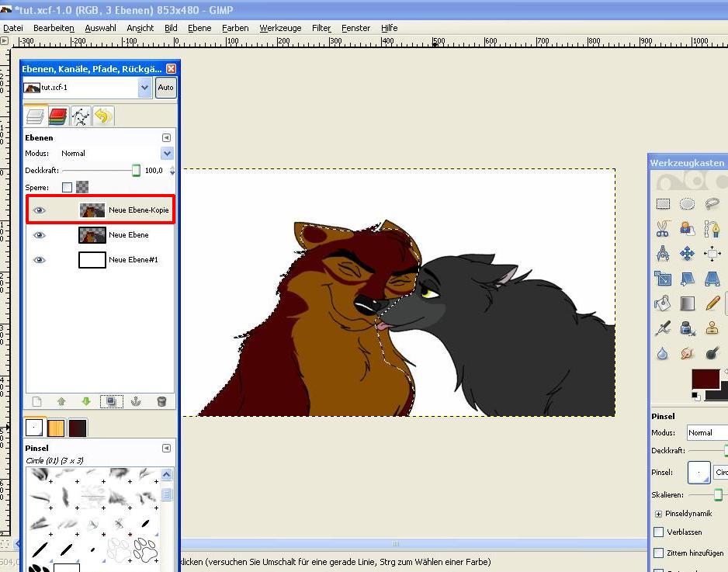
Task: Click the toolbox Pinsel brush preview button
Action: point(699,473)
